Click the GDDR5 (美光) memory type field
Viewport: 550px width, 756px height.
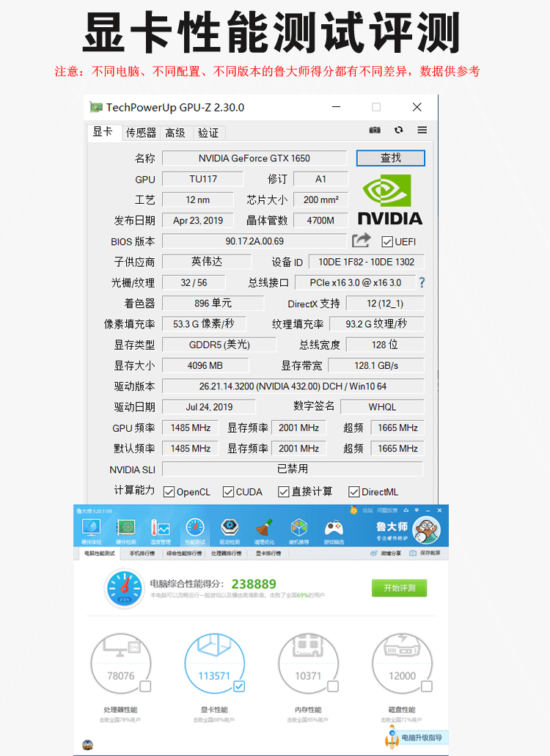point(219,345)
